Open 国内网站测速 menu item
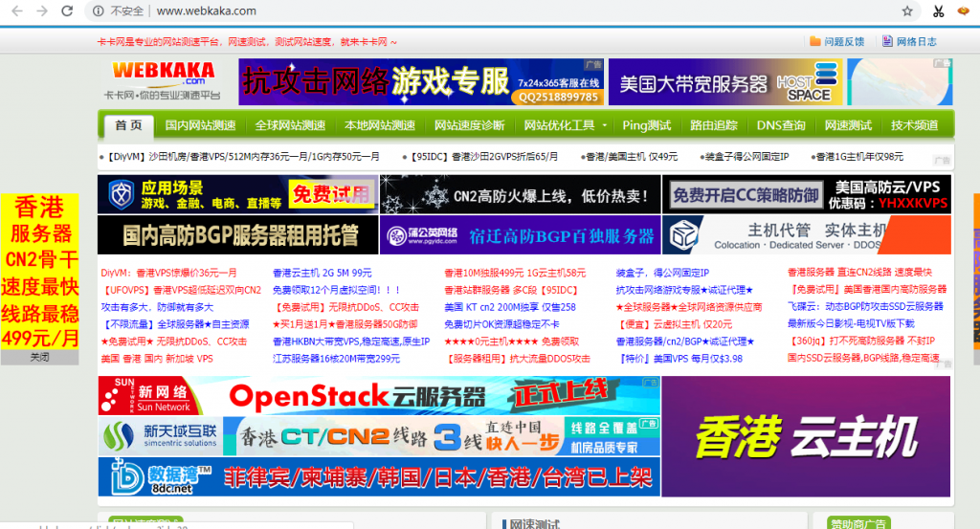 [x=200, y=125]
